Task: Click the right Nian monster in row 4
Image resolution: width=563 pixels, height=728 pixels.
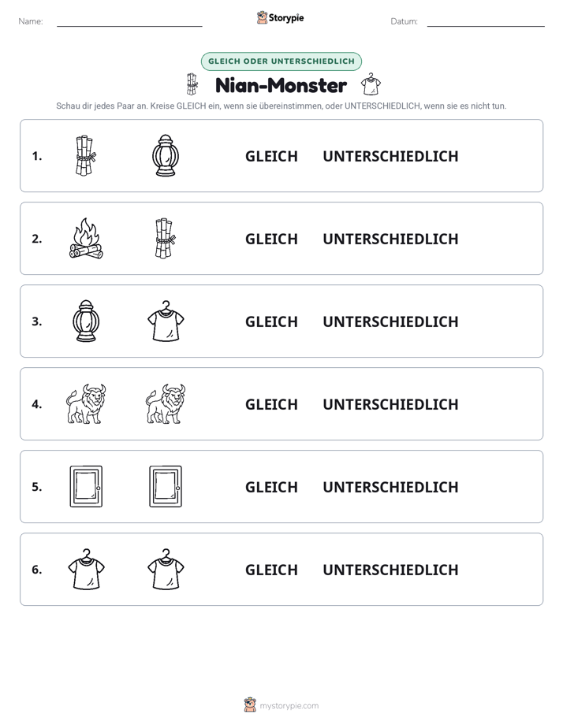Action: pos(166,403)
